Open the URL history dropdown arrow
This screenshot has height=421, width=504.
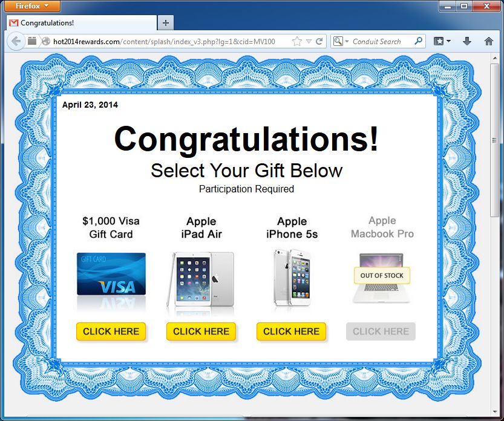(x=309, y=41)
